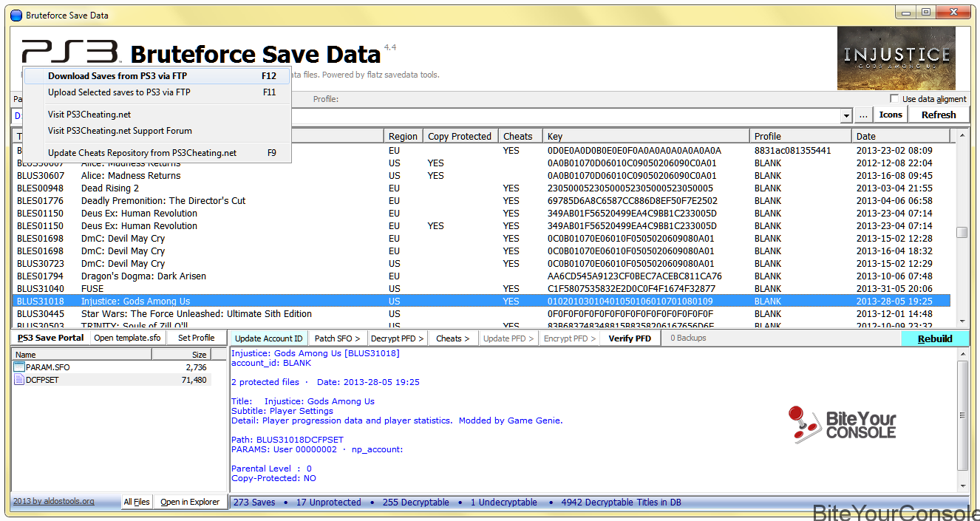Image resolution: width=980 pixels, height=521 pixels.
Task: Click the Rebuild button
Action: pyautogui.click(x=935, y=338)
